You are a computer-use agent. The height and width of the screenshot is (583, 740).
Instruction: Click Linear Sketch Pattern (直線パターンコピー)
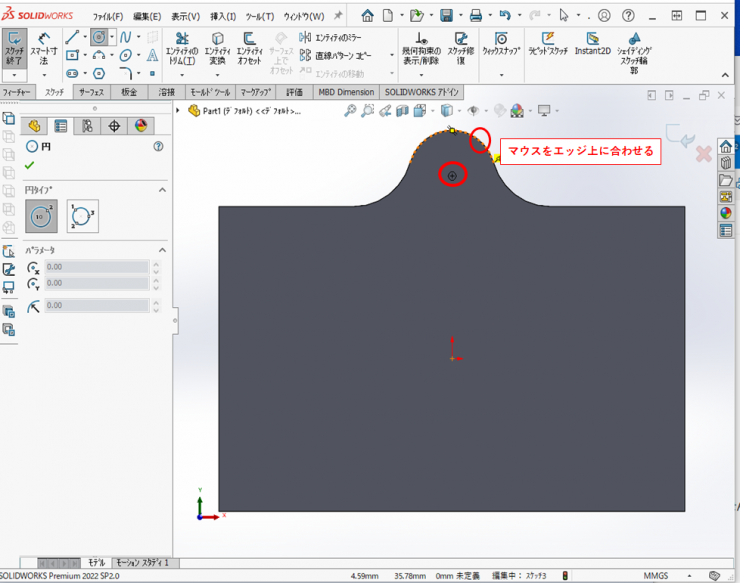tap(336, 56)
